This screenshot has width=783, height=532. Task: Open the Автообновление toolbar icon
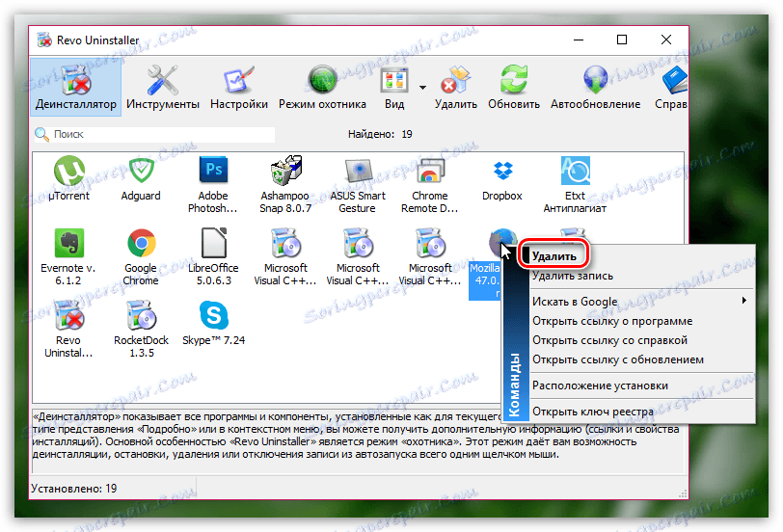pos(595,88)
